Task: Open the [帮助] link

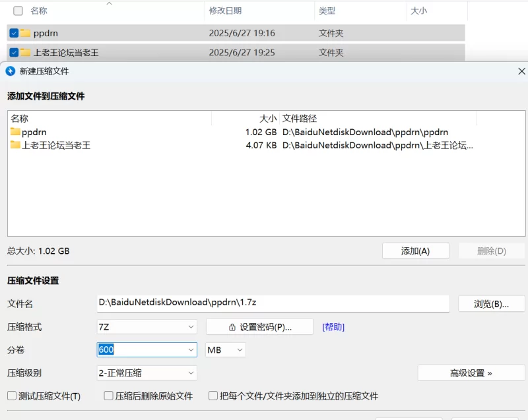Action: [333, 327]
